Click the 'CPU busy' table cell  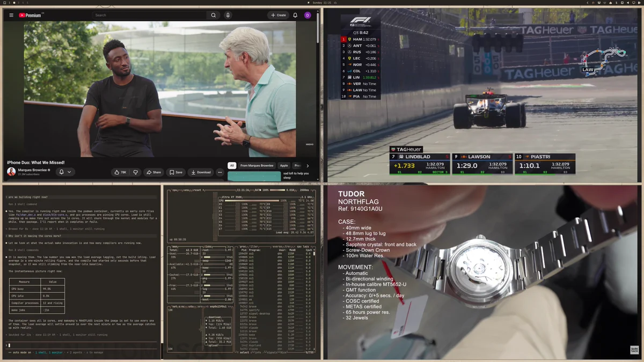coord(24,287)
